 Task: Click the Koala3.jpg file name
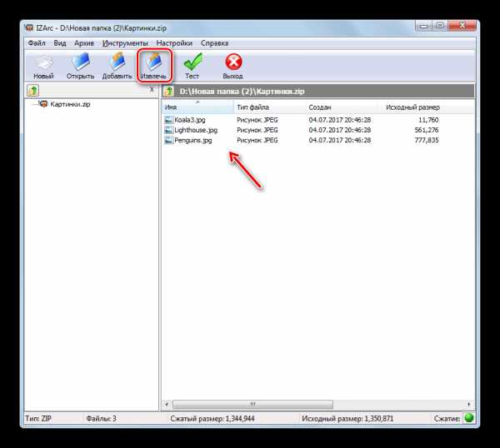click(190, 120)
